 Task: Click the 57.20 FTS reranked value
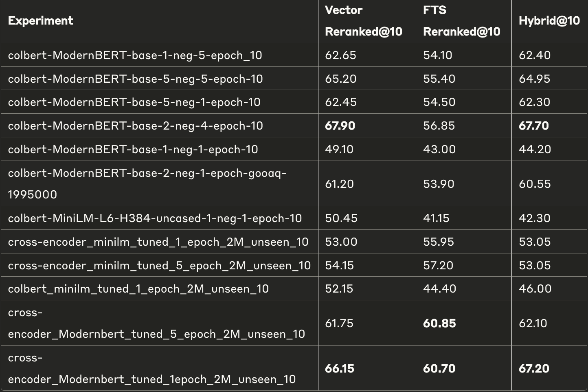(x=438, y=265)
